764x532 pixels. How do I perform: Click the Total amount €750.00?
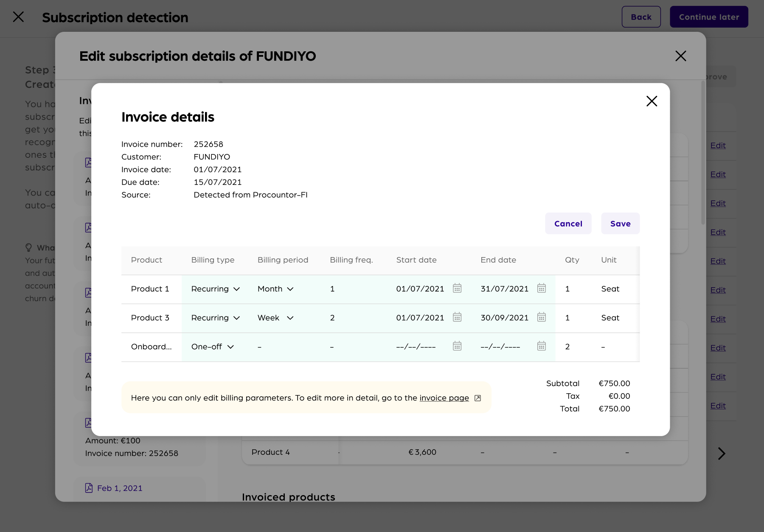(x=614, y=409)
